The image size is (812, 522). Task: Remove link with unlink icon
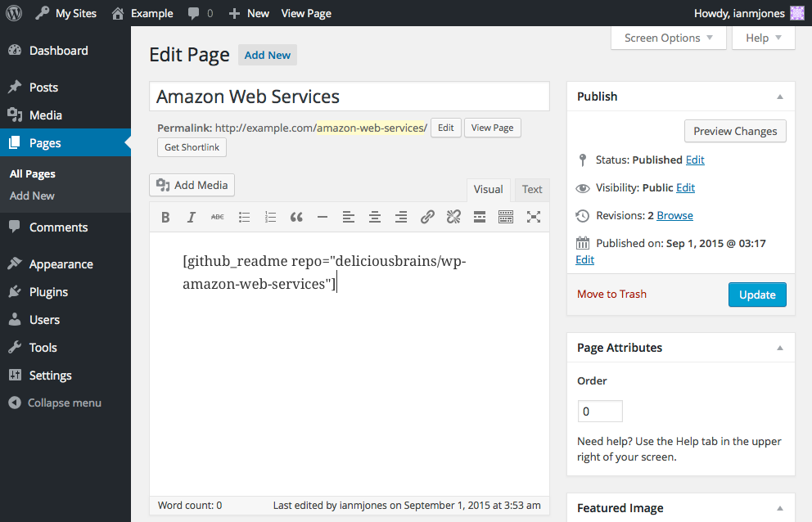point(453,217)
